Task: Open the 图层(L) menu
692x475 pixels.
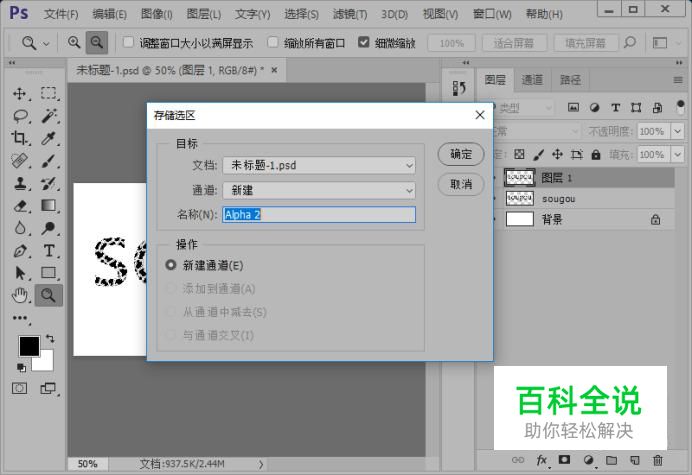Action: point(203,14)
